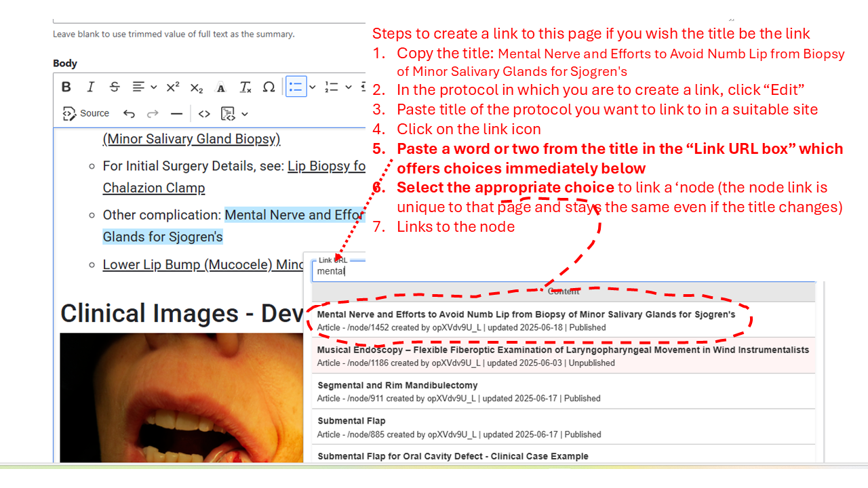Toggle the bulleted list formatting

pyautogui.click(x=295, y=87)
